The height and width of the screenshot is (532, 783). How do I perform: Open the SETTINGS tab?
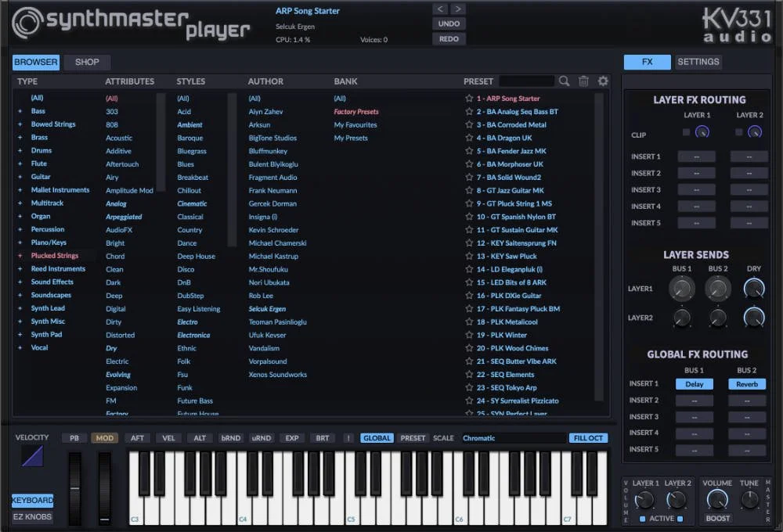click(698, 61)
